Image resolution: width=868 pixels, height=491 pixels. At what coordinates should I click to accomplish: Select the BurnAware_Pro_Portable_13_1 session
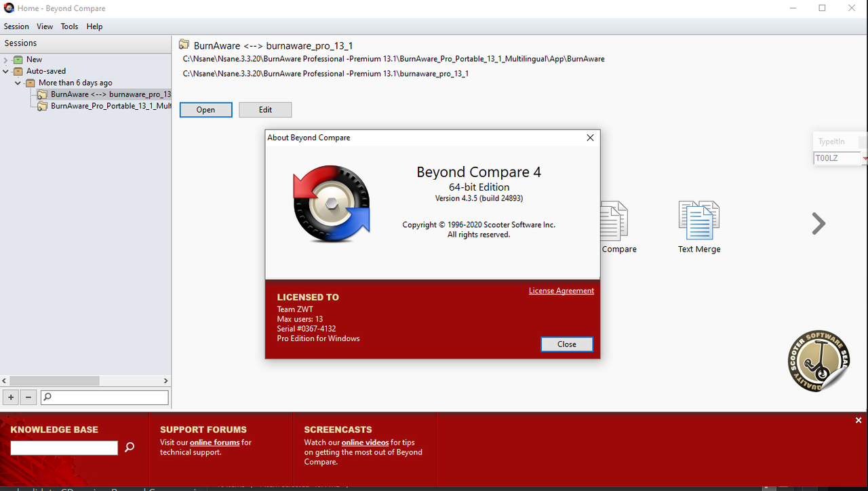click(111, 106)
